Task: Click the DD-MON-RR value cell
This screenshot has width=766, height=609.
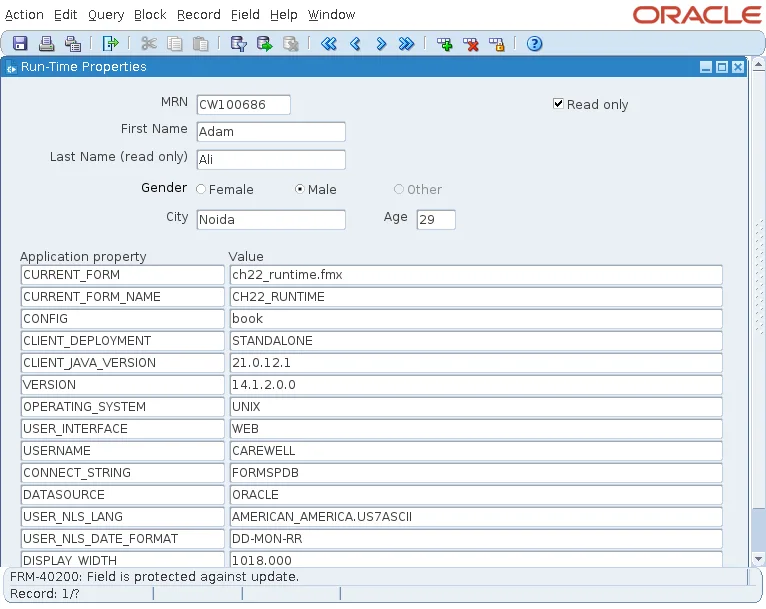Action: 476,539
